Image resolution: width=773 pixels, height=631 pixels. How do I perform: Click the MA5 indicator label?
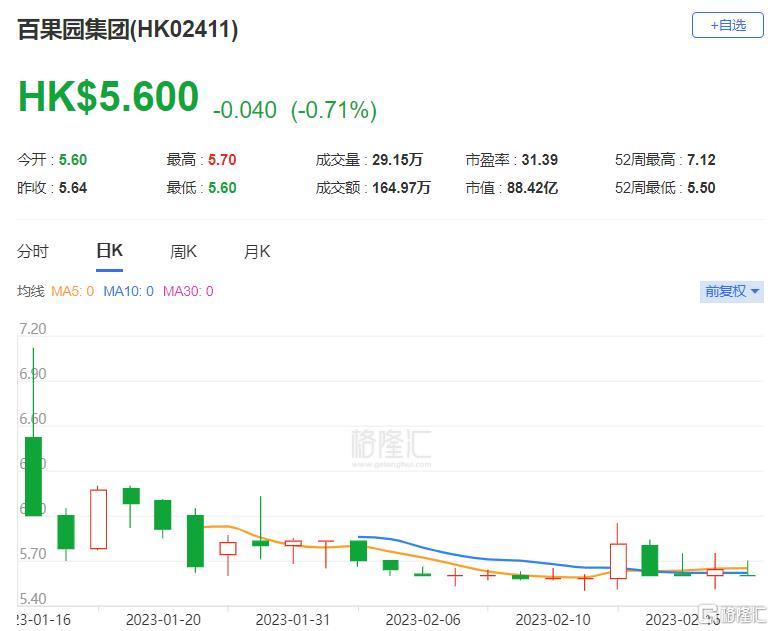72,291
